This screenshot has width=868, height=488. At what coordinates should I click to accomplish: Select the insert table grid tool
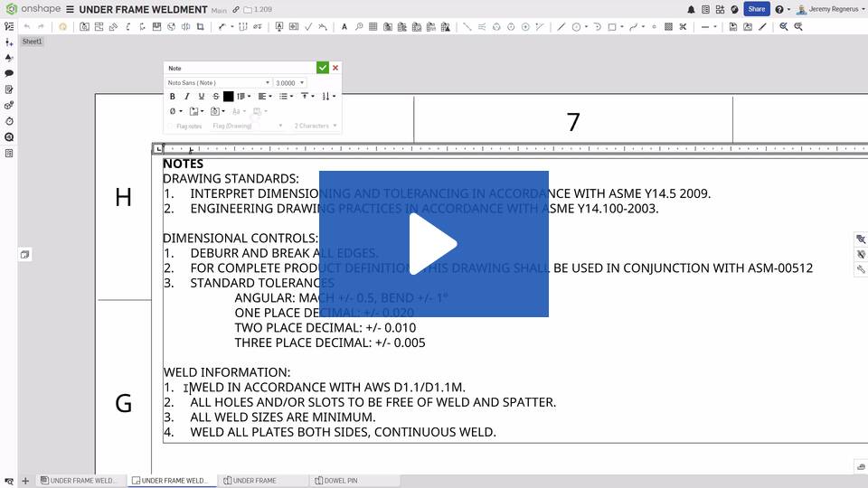click(x=373, y=26)
